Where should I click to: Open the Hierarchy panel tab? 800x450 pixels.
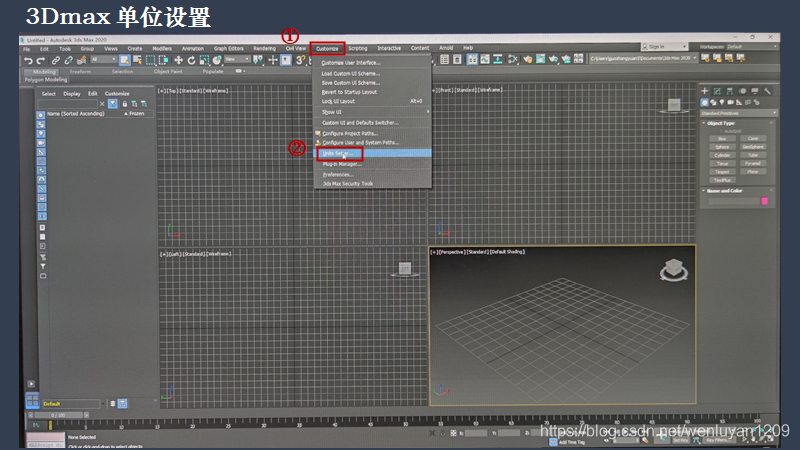(730, 91)
